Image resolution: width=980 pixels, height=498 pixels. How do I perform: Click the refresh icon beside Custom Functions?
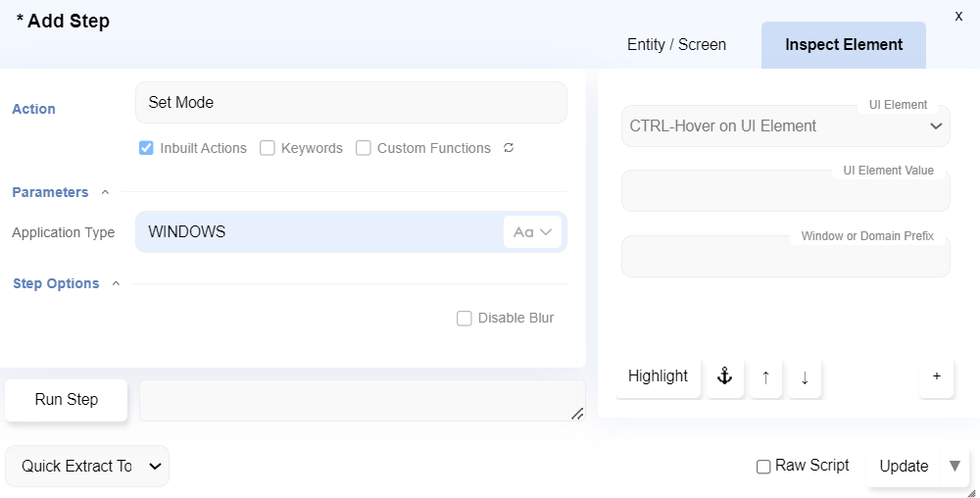[x=509, y=148]
